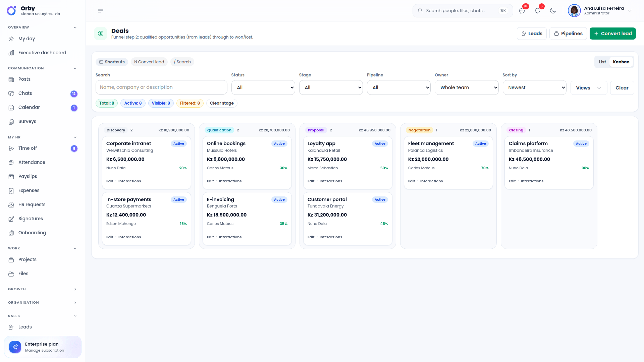Click the Leads button in header
Screen dimensions: 644x362
tap(532, 34)
